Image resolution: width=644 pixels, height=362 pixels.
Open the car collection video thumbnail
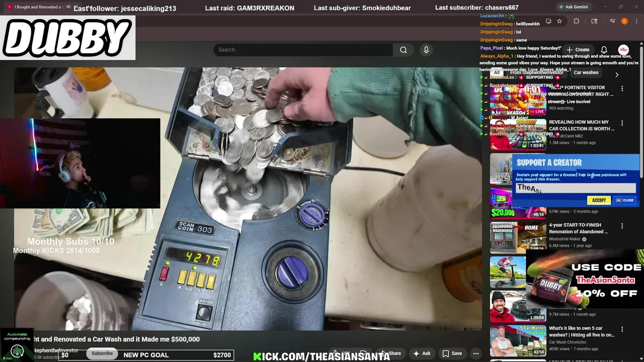(518, 134)
